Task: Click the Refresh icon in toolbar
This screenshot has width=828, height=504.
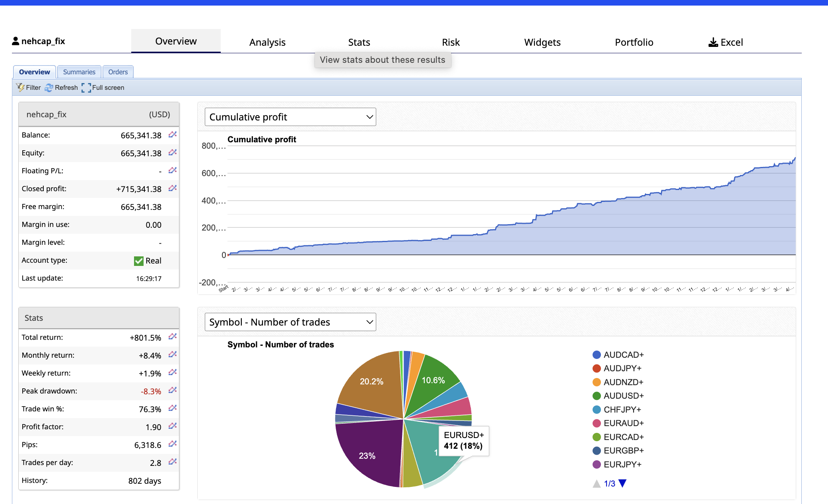Action: point(49,87)
